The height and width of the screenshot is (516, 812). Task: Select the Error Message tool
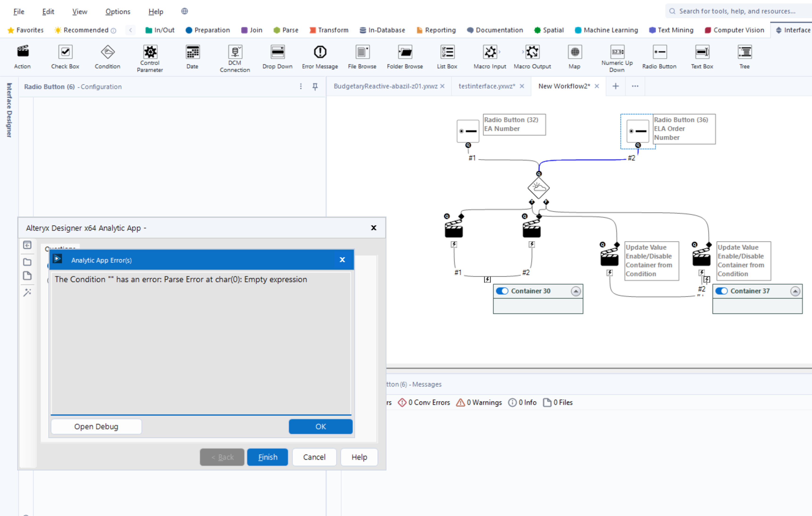[320, 57]
